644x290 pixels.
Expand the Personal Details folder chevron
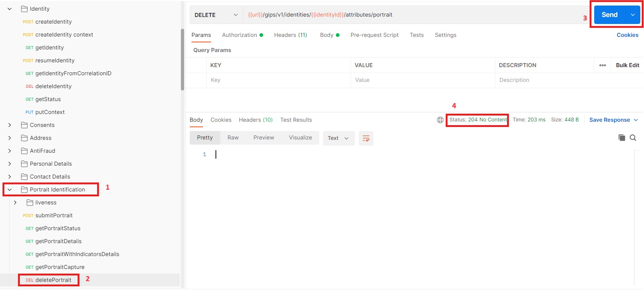[10, 164]
